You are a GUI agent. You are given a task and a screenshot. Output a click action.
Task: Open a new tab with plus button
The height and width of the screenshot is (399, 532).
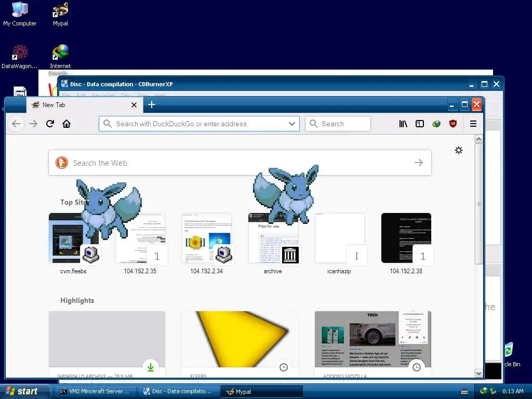(x=152, y=104)
